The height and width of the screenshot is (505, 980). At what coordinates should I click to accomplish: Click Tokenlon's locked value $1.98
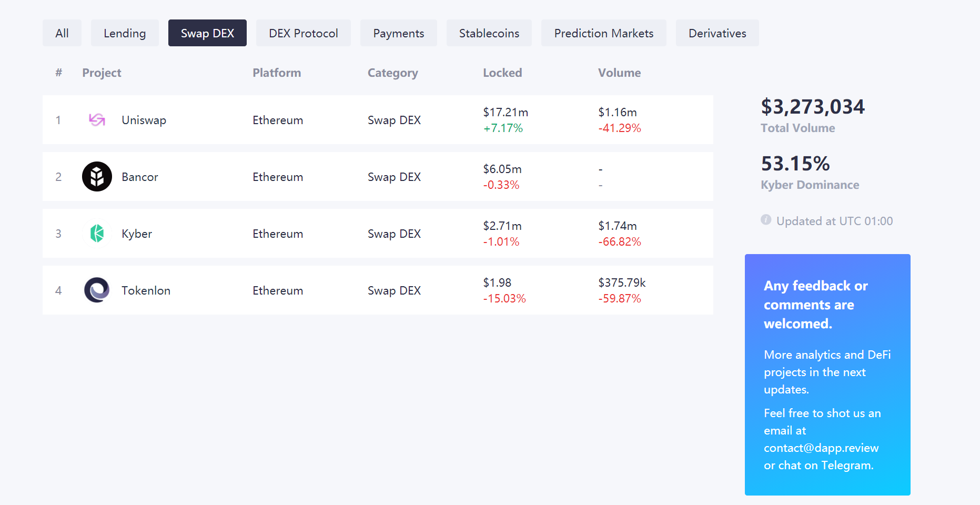click(x=497, y=282)
